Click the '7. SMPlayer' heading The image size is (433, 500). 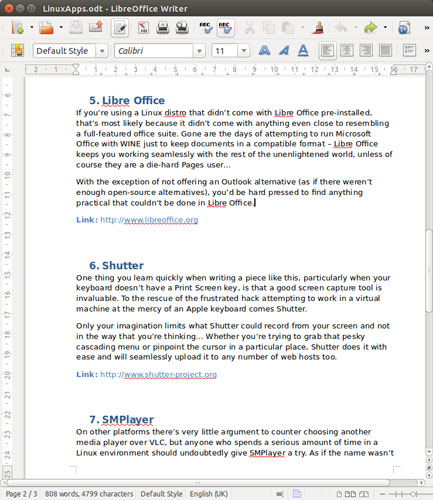pyautogui.click(x=121, y=420)
